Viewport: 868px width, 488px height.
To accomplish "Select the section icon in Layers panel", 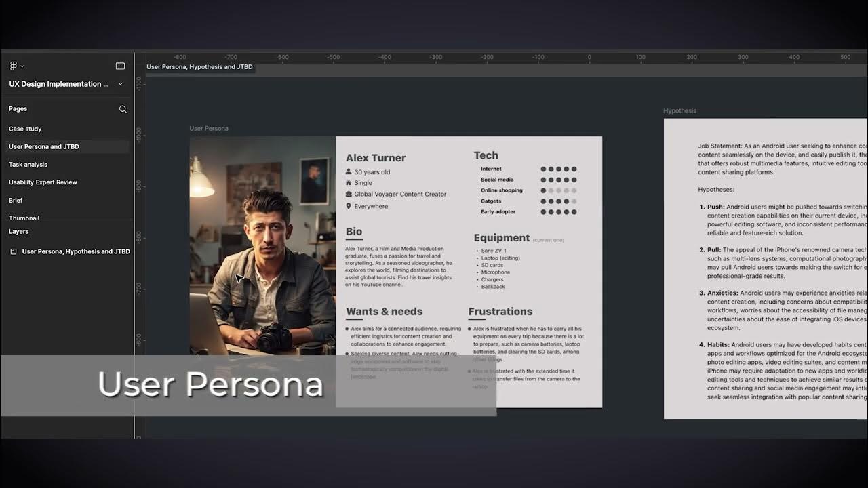I will (x=14, y=251).
